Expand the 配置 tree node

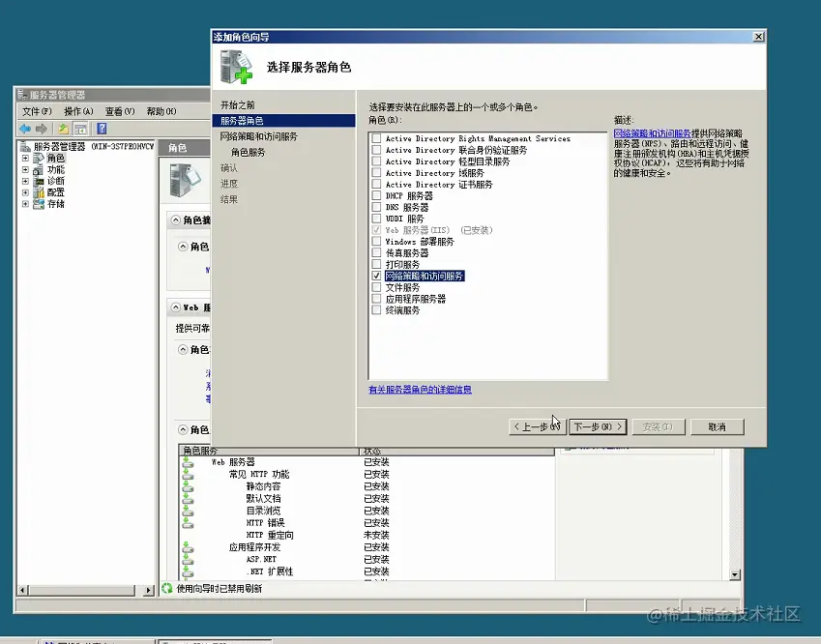coord(25,192)
